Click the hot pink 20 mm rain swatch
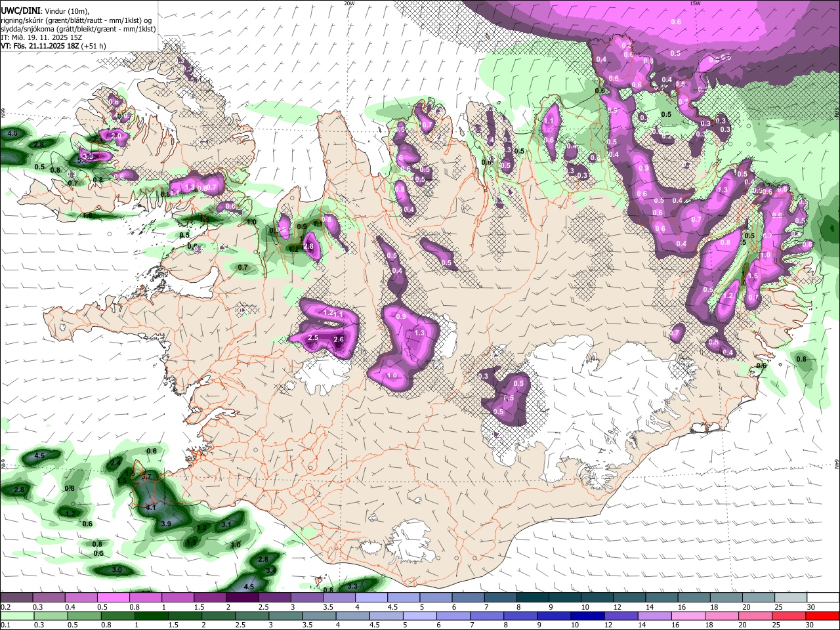The width and height of the screenshot is (840, 630). (755, 616)
